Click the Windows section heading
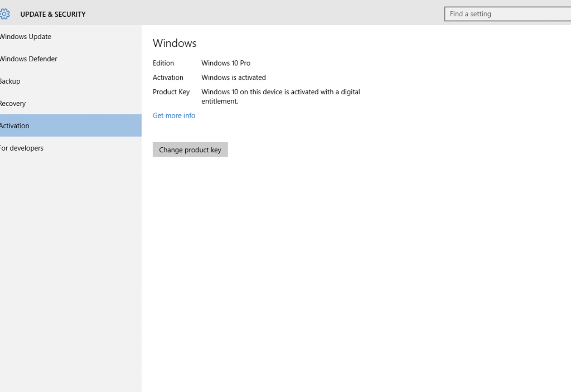This screenshot has height=392, width=571. (175, 43)
